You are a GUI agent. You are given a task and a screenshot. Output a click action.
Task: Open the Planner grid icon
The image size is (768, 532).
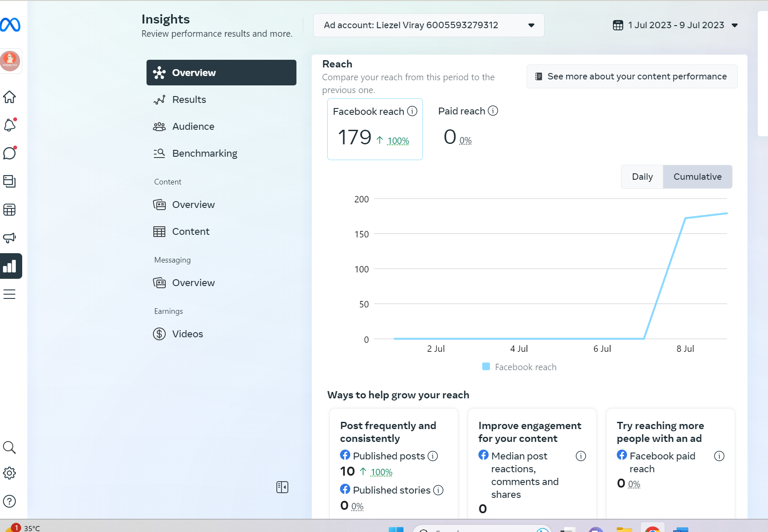[x=9, y=210]
